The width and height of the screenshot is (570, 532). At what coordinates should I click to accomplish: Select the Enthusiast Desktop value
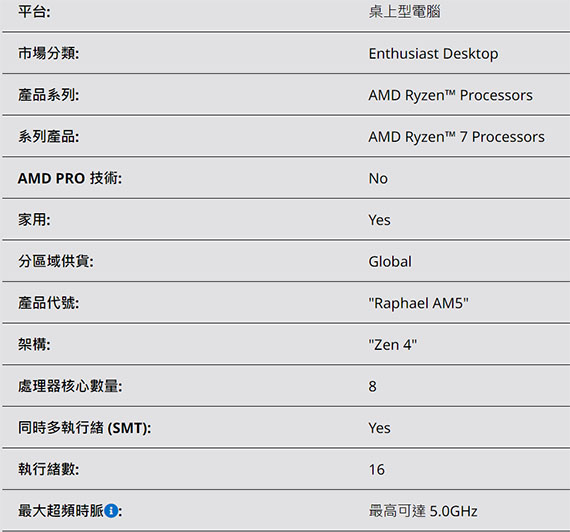[x=433, y=53]
